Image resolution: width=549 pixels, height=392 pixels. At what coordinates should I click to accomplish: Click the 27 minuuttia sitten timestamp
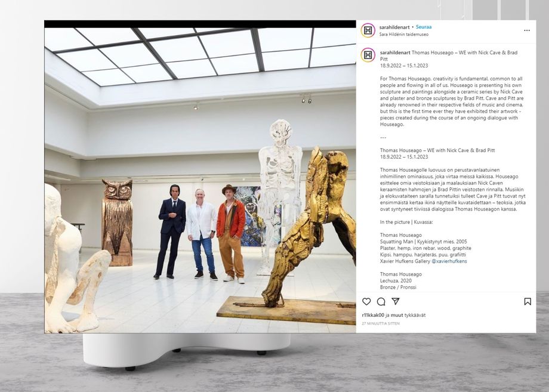[x=381, y=323]
